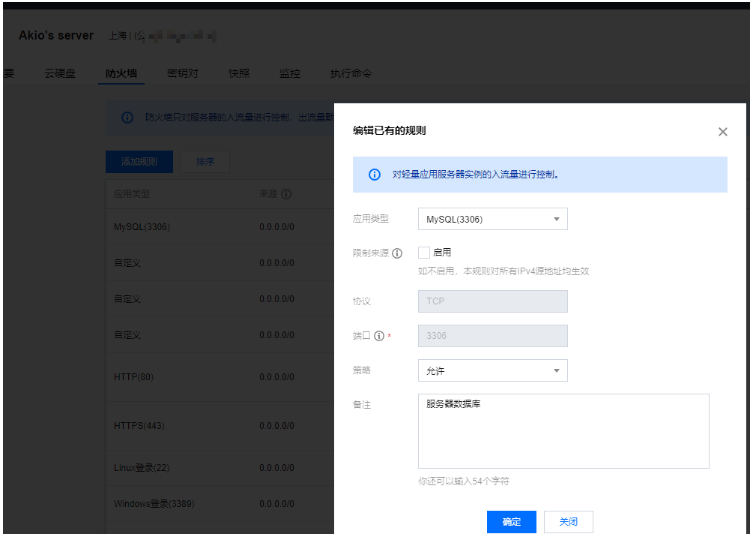Screen dimensions: 751x534
Task: Click the info icon in the blue dialog banner
Action: point(375,174)
